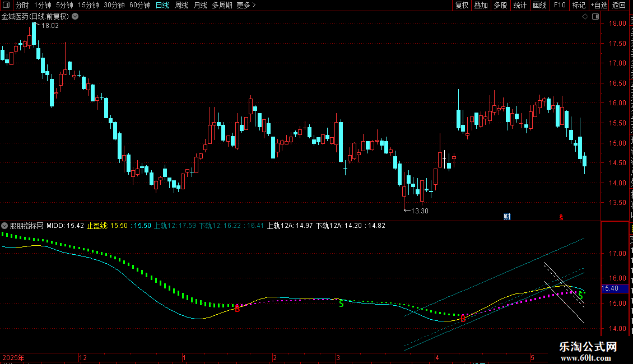The height and width of the screenshot is (364, 633).
Task: Click the 18.02 high price label
Action: point(50,25)
